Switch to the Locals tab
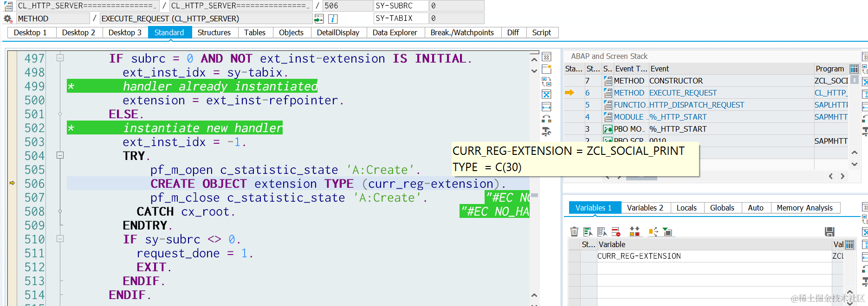The height and width of the screenshot is (306, 868). point(687,208)
